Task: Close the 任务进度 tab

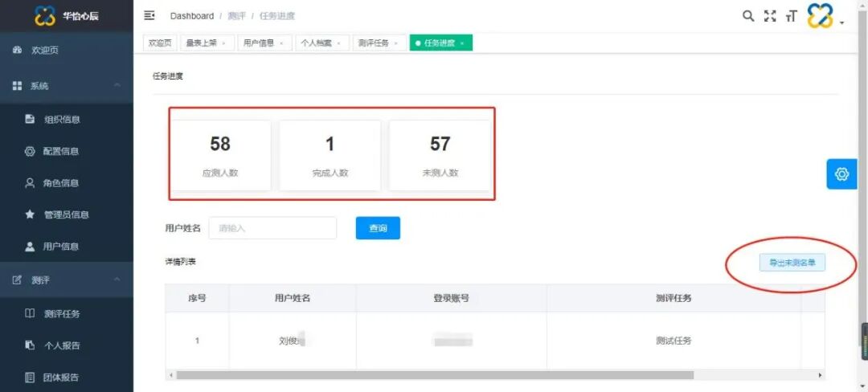Action: click(461, 43)
